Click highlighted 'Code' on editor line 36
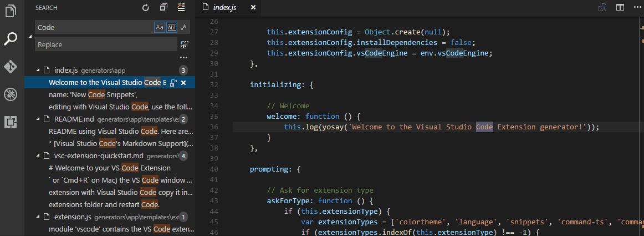Image resolution: width=644 pixels, height=236 pixels. click(x=484, y=127)
